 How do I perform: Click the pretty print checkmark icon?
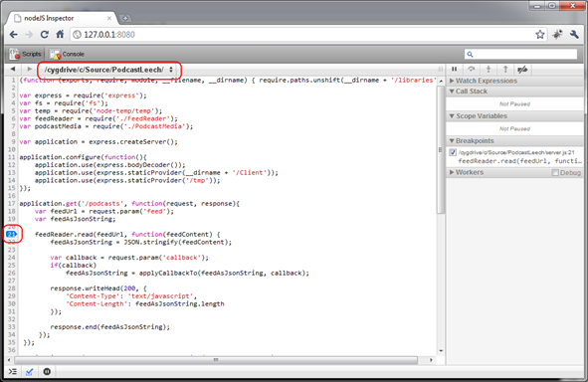30,371
